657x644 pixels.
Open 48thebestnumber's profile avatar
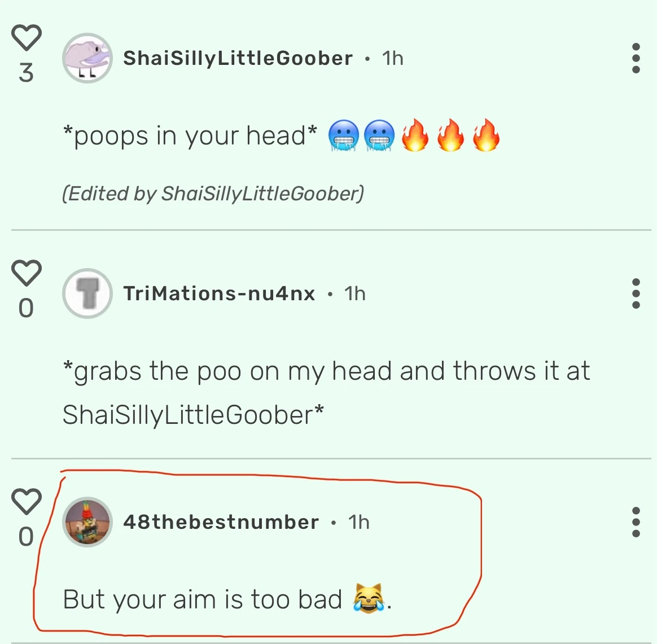coord(87,522)
